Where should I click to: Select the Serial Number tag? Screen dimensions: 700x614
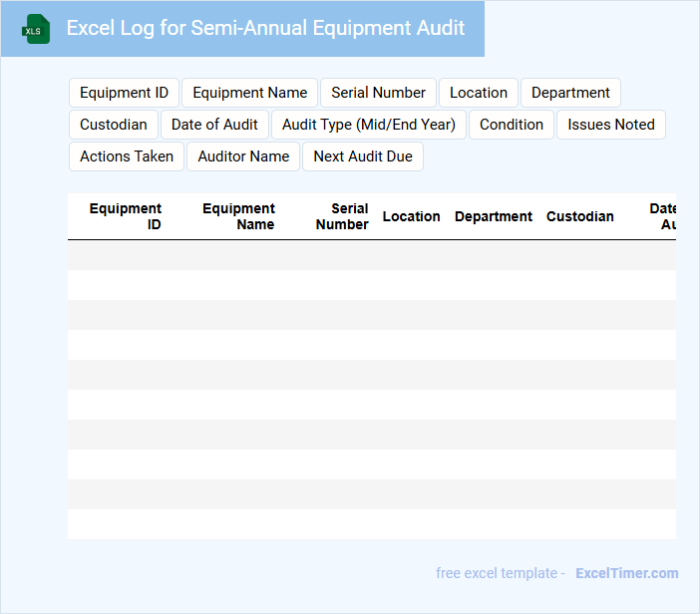378,93
